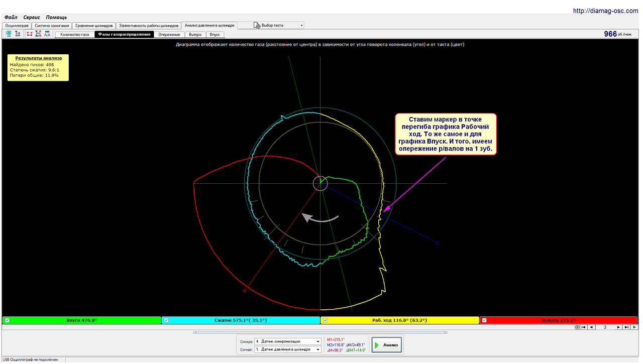Open the Файл menu
Image resolution: width=643 pixels, height=364 pixels.
[11, 17]
